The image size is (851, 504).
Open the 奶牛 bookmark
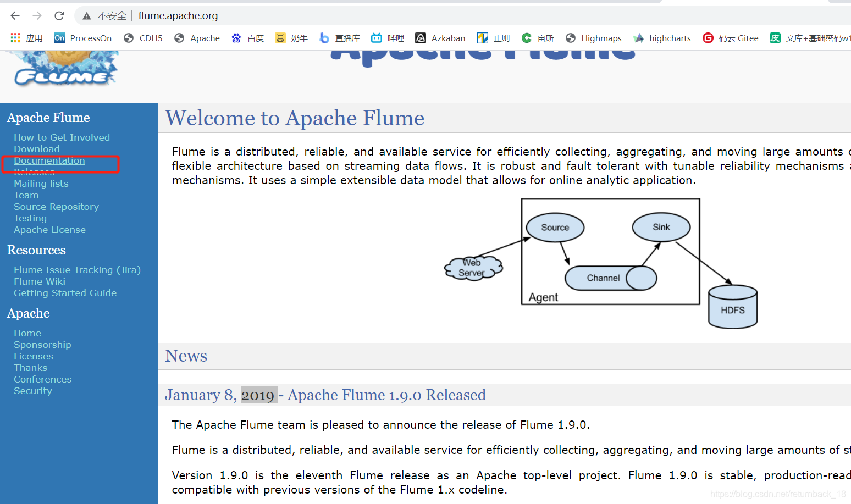point(291,38)
